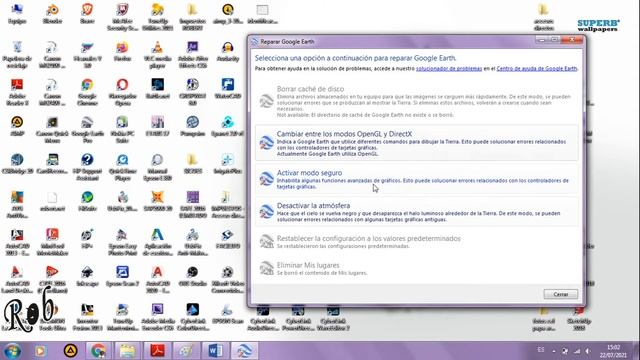Select the Navegador Opera desktop icon
This screenshot has width=640, height=360.
coord(122,93)
